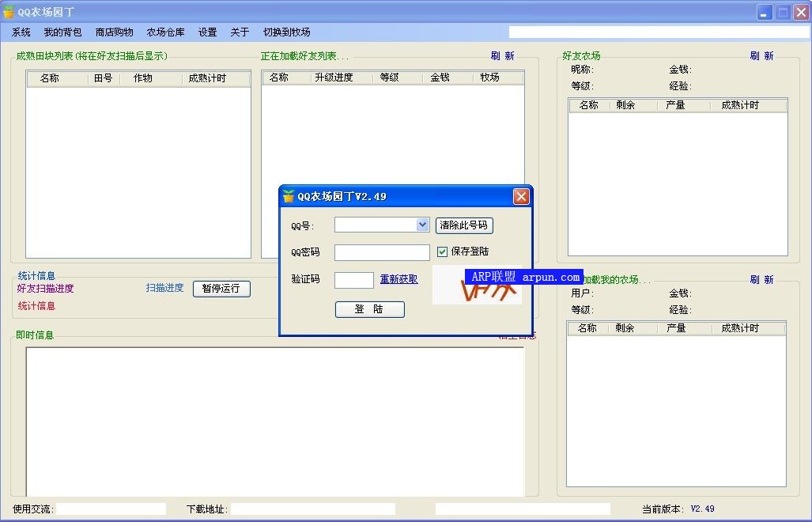Click the 当前版本 V2.49 text
Viewport: 812px width, 522px height.
coord(678,509)
